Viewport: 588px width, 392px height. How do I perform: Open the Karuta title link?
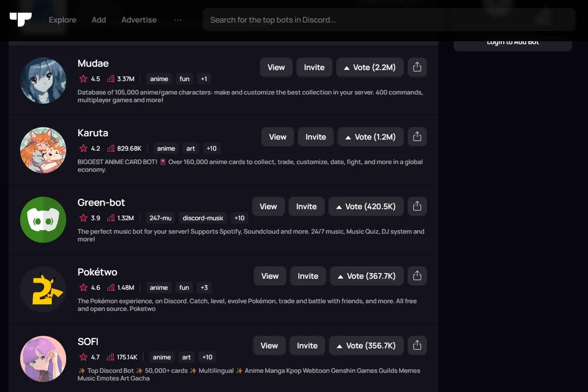pos(93,133)
